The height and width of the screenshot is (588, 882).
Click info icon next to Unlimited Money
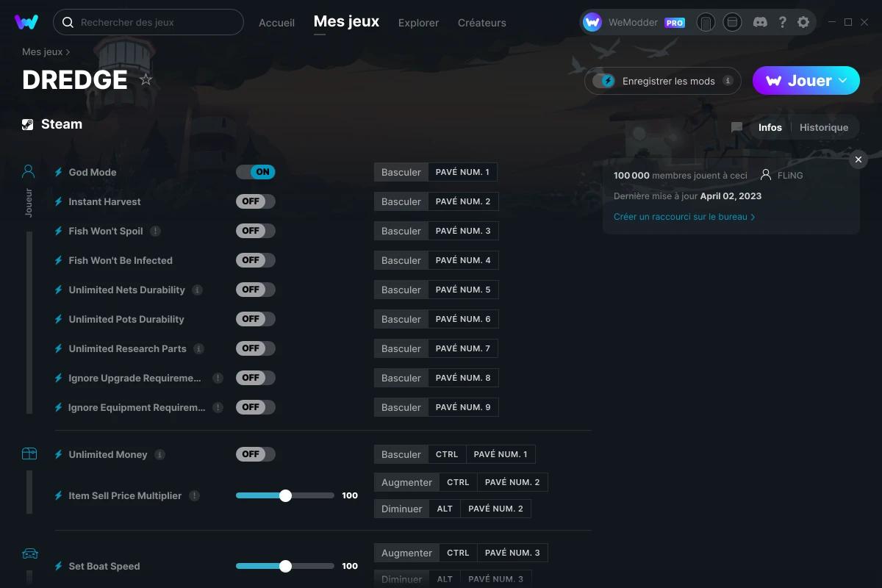point(159,454)
